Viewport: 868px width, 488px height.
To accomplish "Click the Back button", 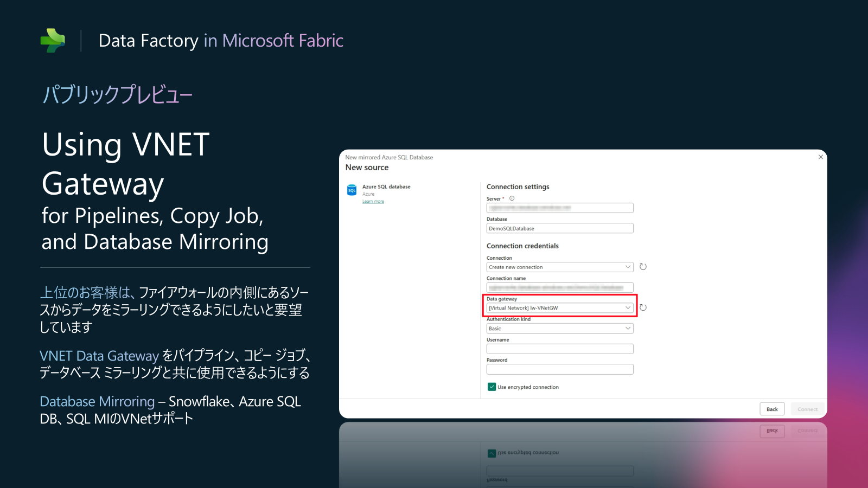I will coord(772,409).
